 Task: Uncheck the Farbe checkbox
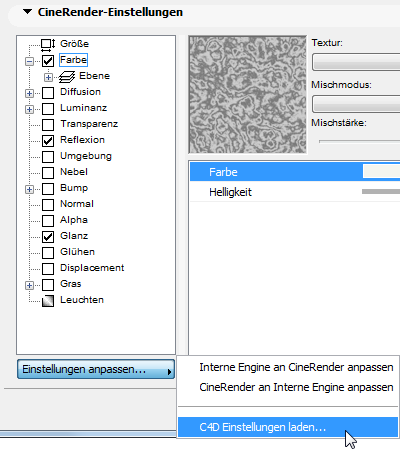48,61
